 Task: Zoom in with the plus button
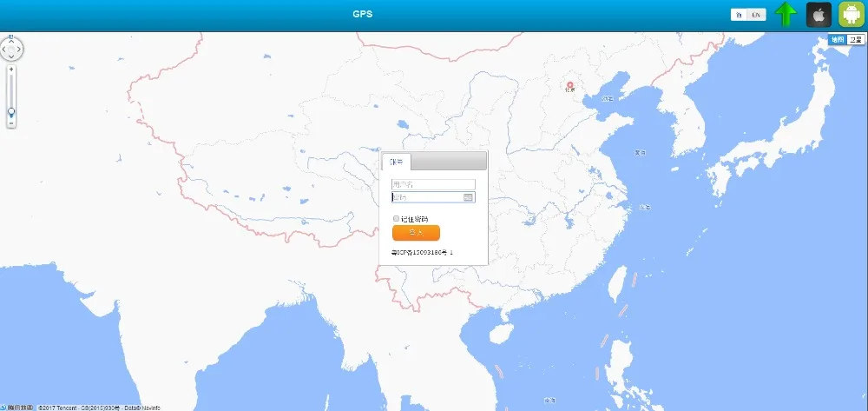(11, 70)
